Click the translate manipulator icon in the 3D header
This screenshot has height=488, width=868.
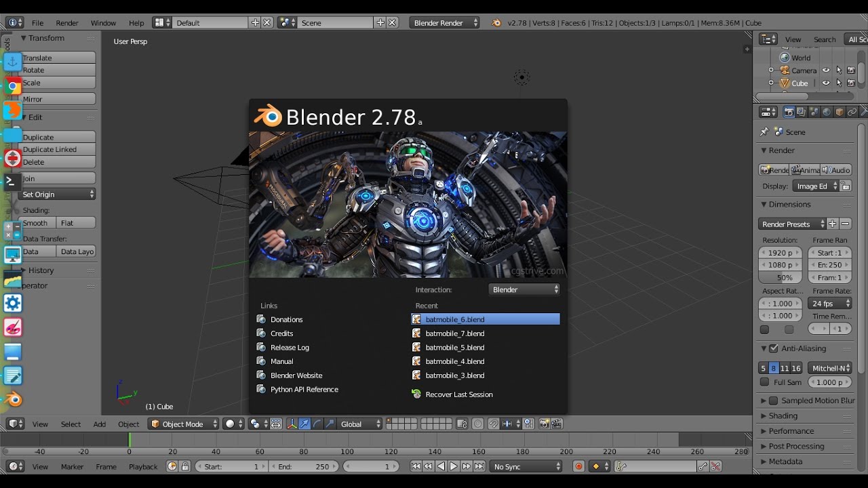coord(304,424)
